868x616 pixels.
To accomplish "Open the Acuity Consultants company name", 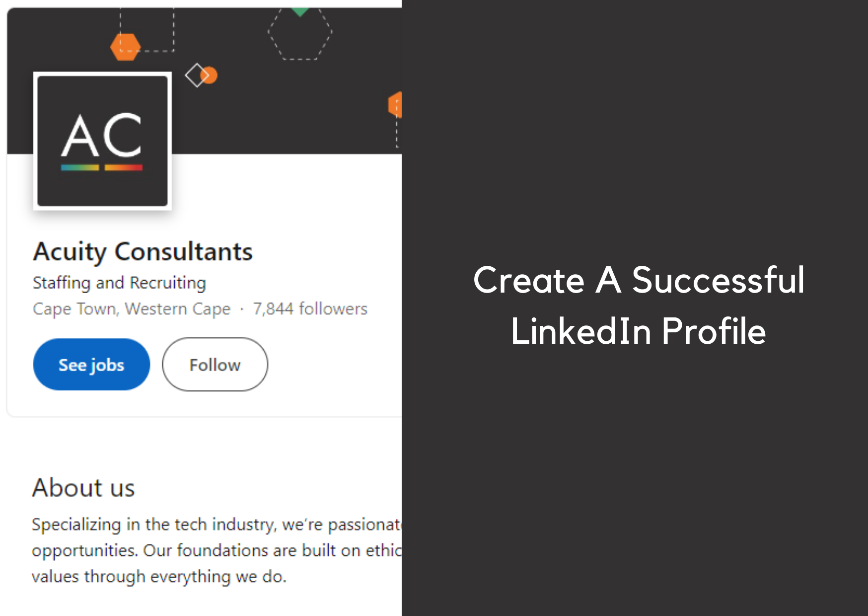I will pyautogui.click(x=143, y=251).
